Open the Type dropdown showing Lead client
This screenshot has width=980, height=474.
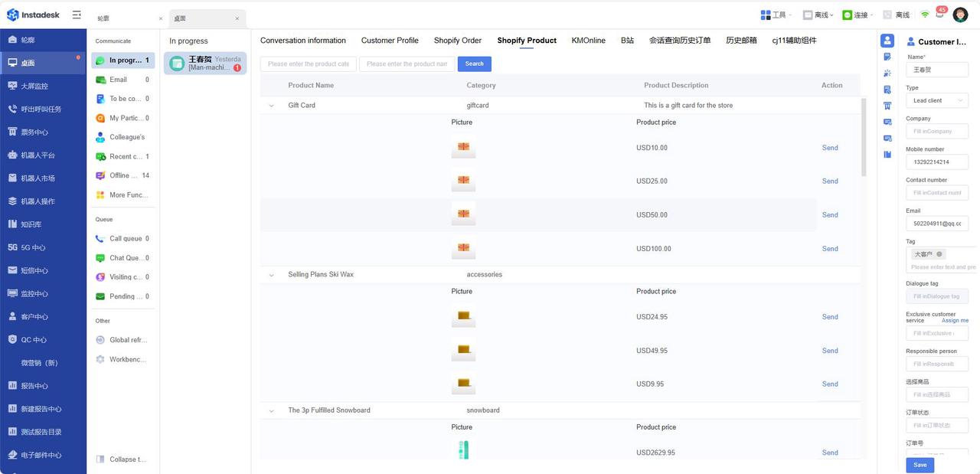point(937,100)
